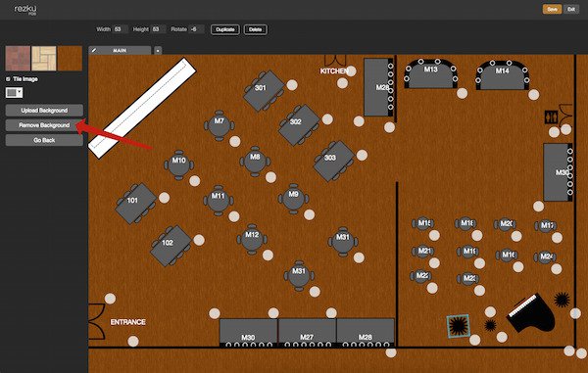Select round table M12
The image size is (588, 373).
point(252,239)
